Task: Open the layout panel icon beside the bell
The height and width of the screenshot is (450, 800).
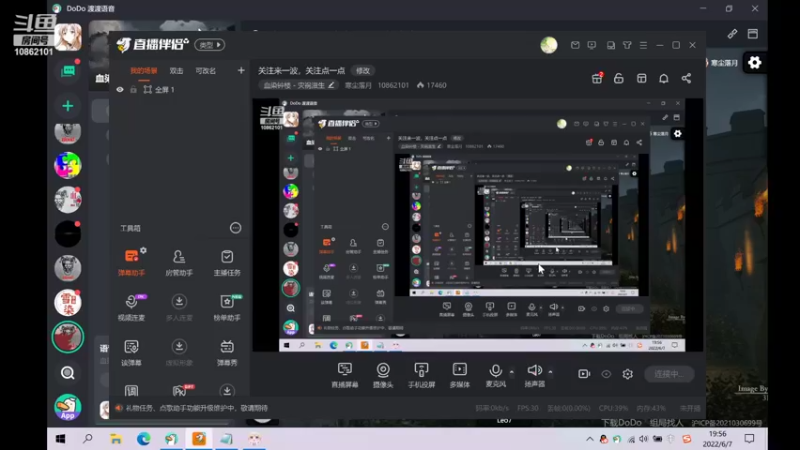Action: pos(641,78)
